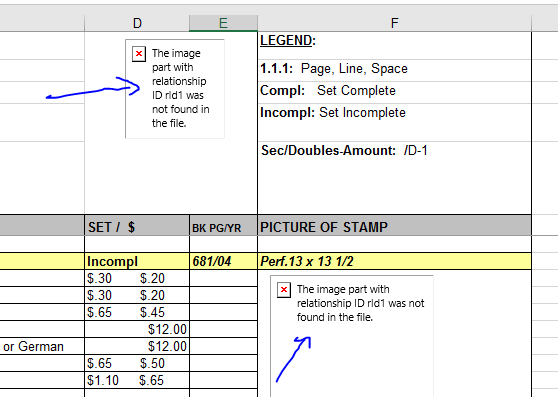The width and height of the screenshot is (558, 397).
Task: Click the yellow 'Incompl' cell
Action: pos(137,261)
